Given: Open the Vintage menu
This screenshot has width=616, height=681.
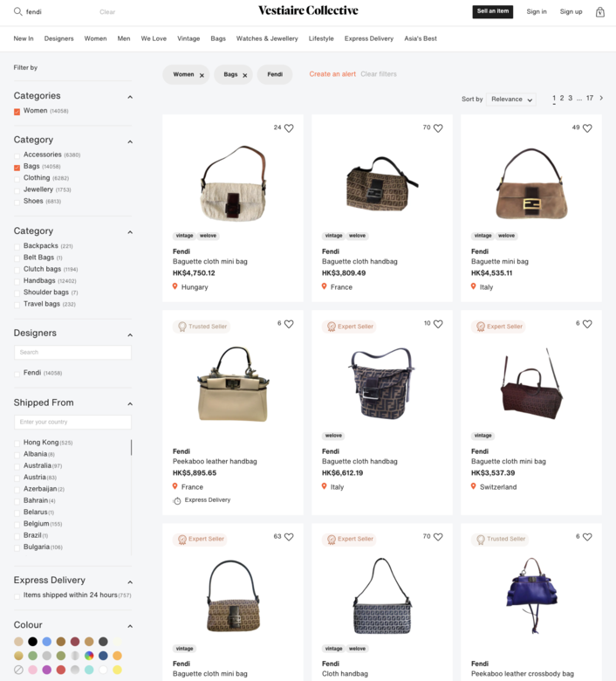Looking at the screenshot, I should pos(188,38).
